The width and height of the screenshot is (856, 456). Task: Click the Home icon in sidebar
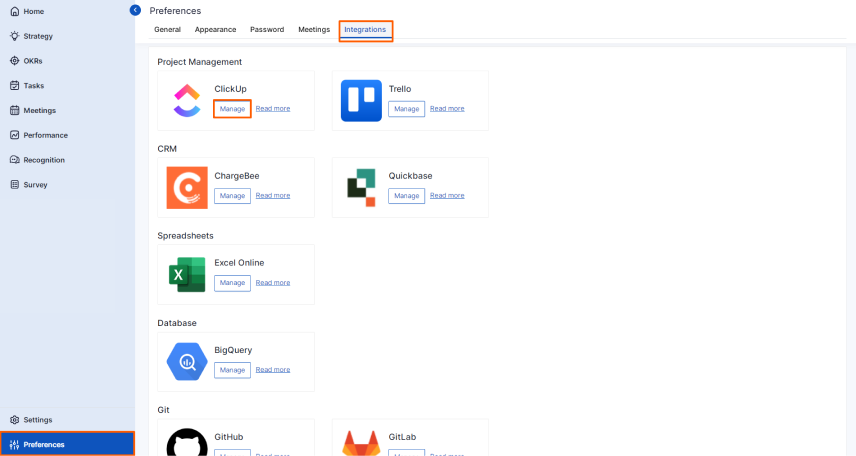(15, 11)
